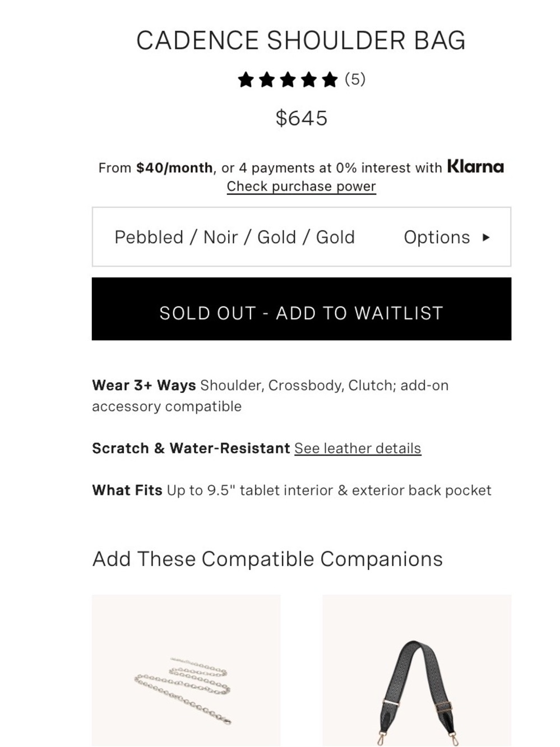Screen dimensions: 560x747
Task: Click the Klarna logo
Action: click(475, 167)
